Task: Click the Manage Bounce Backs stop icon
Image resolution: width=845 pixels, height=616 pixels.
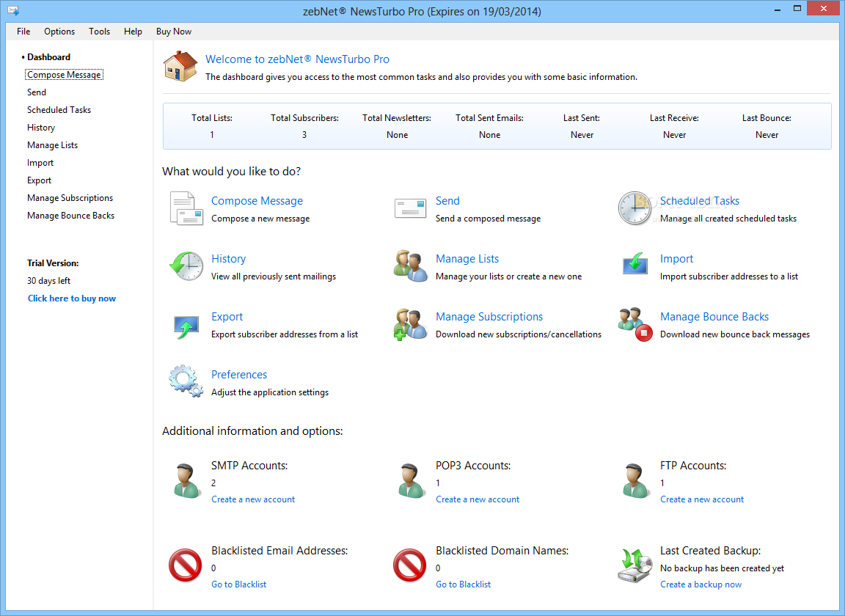Action: (x=636, y=324)
